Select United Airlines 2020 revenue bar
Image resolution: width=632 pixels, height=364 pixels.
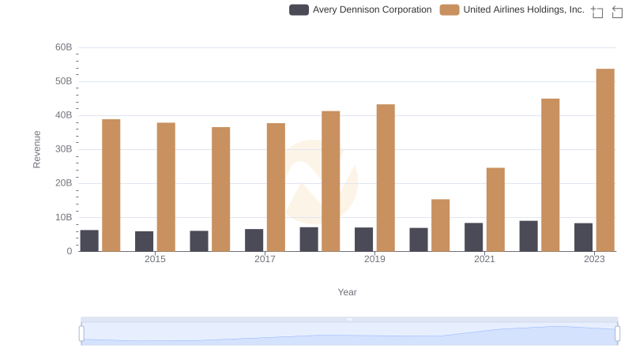[440, 225]
